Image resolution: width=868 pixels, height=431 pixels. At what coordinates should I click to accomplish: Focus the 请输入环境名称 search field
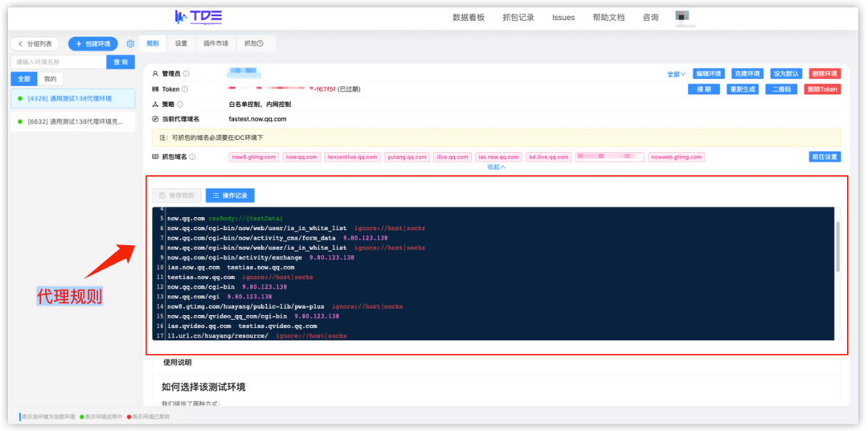(59, 62)
